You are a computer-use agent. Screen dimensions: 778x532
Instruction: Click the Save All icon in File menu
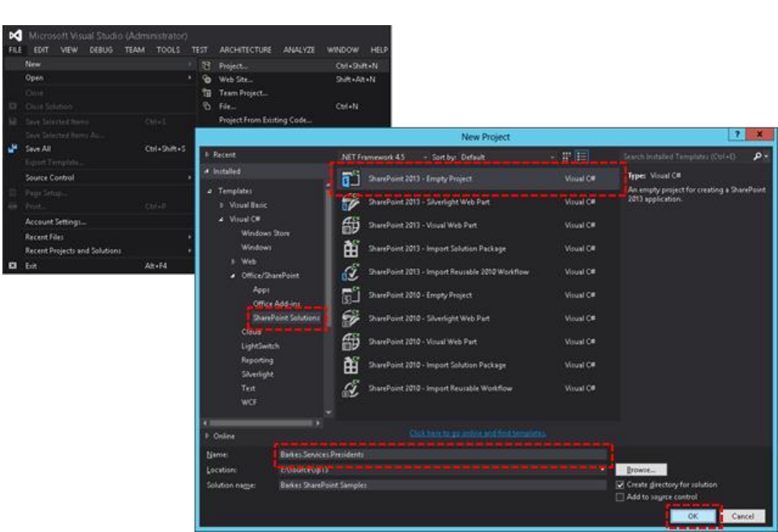[13, 148]
